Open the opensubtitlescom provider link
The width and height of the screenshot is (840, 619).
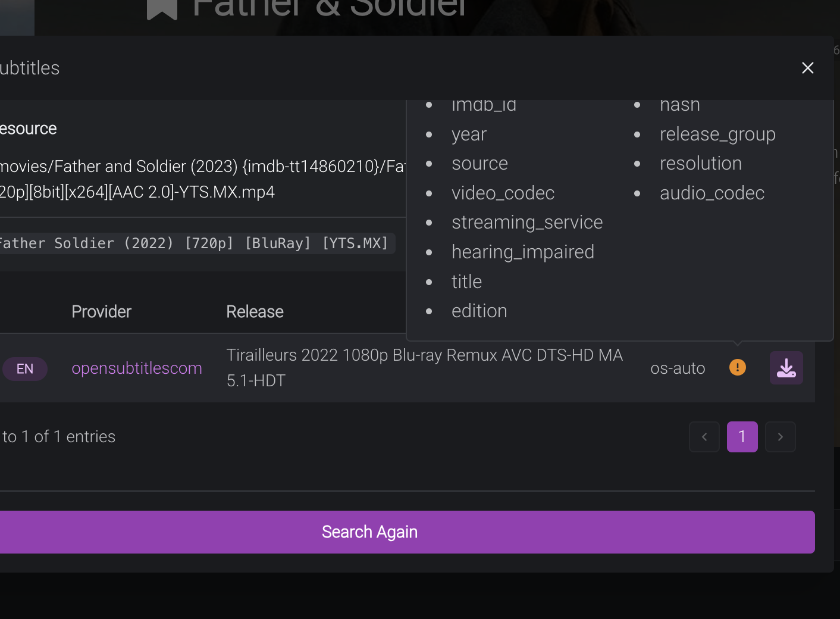coord(137,368)
